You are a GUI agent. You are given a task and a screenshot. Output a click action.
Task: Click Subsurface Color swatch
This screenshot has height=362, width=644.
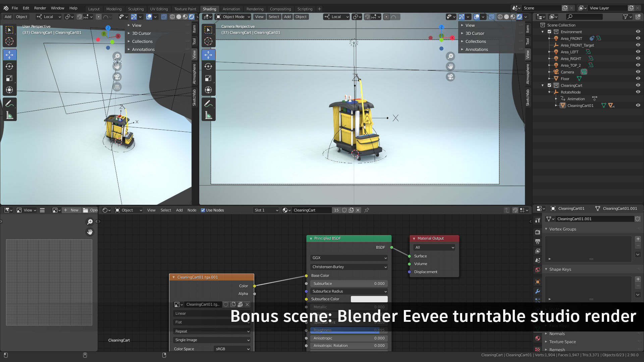[369, 299]
